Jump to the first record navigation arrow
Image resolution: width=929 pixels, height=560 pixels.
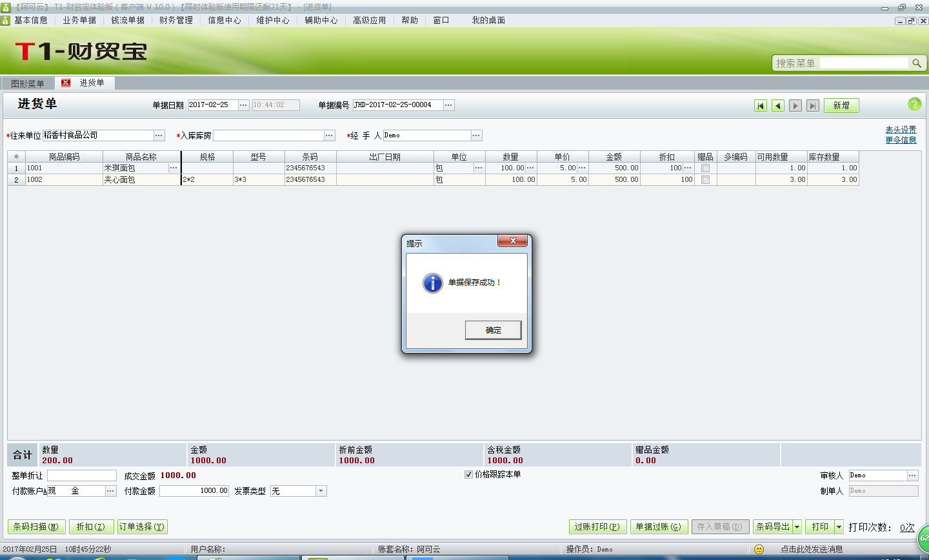pos(761,105)
